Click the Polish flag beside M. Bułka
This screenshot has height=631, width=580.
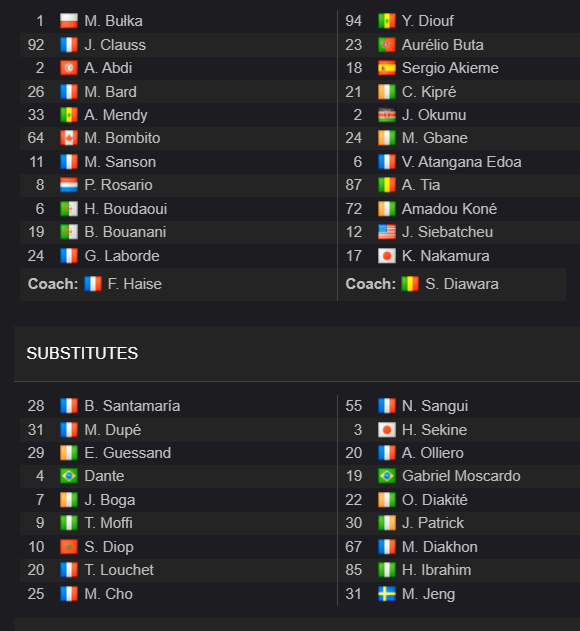(x=69, y=21)
